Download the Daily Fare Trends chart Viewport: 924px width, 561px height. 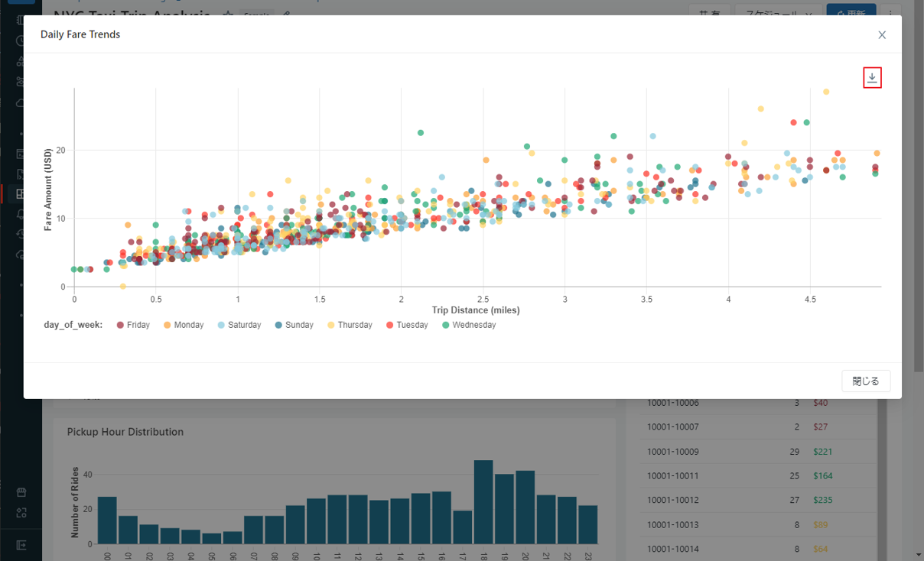(872, 78)
